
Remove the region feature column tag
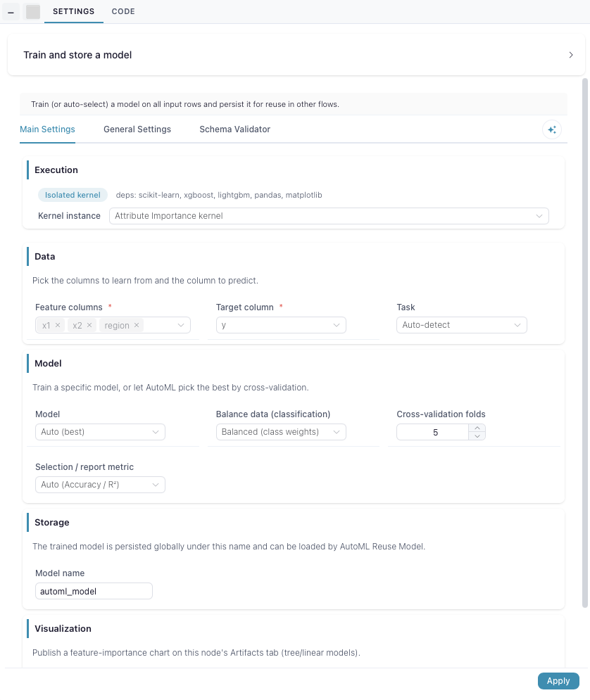(x=137, y=325)
